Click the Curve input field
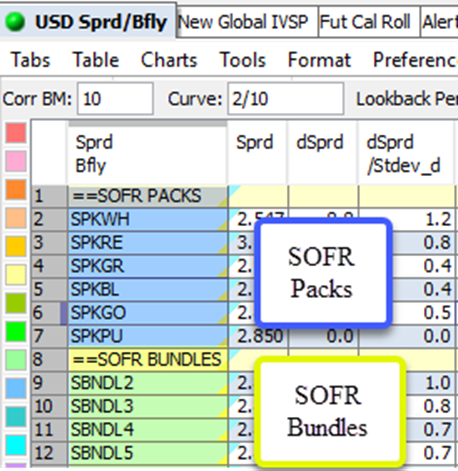Screen dimensions: 458x471 pos(286,99)
